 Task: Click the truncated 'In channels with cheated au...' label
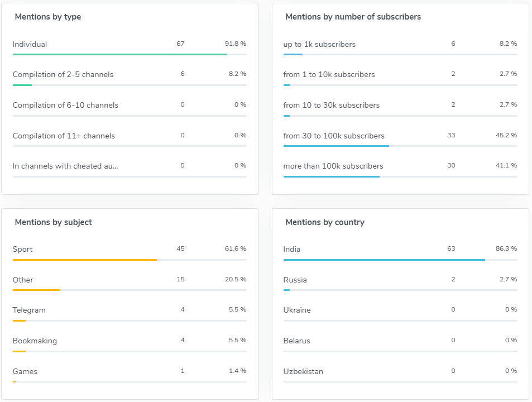65,166
